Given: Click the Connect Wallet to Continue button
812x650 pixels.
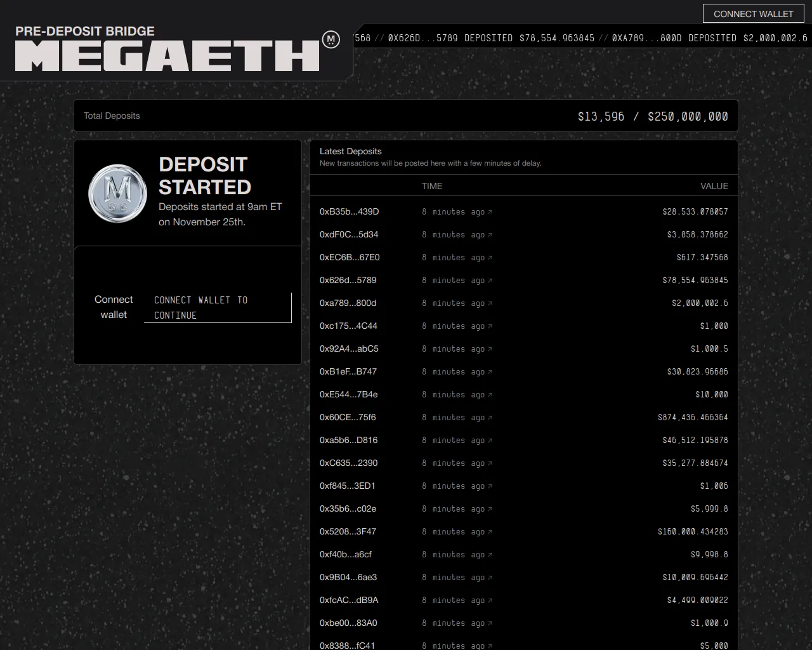Looking at the screenshot, I should point(218,307).
